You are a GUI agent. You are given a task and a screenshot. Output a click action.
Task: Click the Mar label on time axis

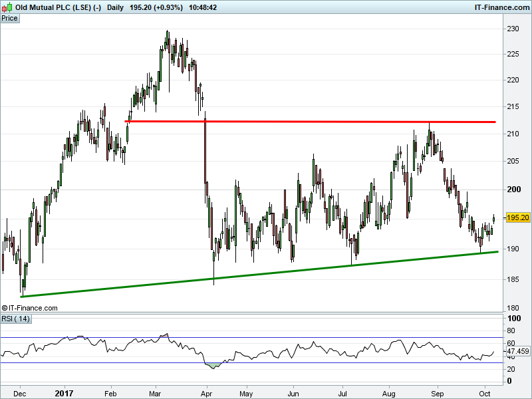[155, 394]
